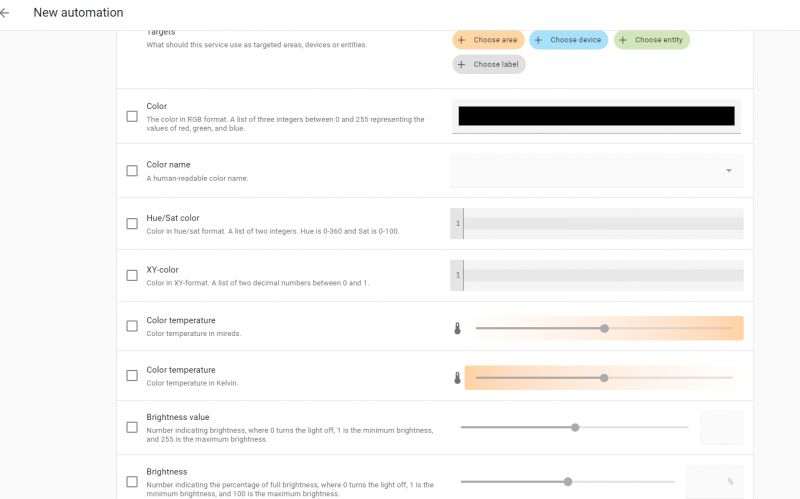Click thermometer icon for mireds color temperature
The width and height of the screenshot is (800, 499).
click(458, 328)
